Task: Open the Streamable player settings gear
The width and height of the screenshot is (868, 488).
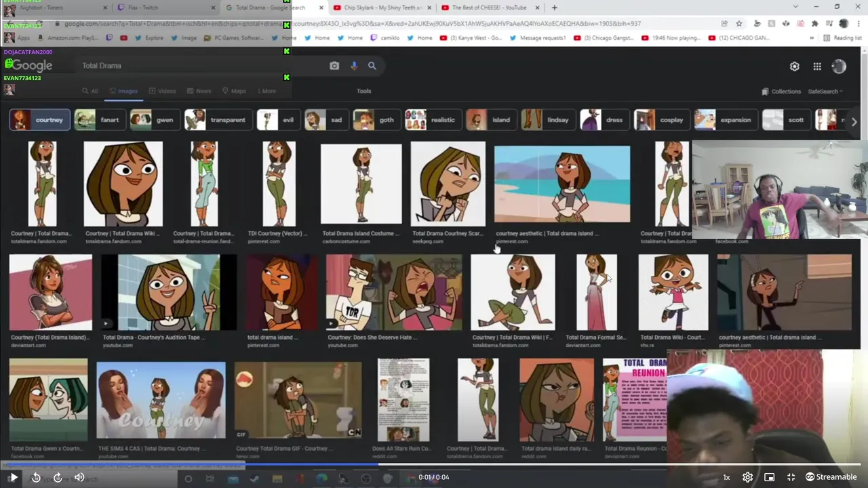Action: click(x=747, y=477)
